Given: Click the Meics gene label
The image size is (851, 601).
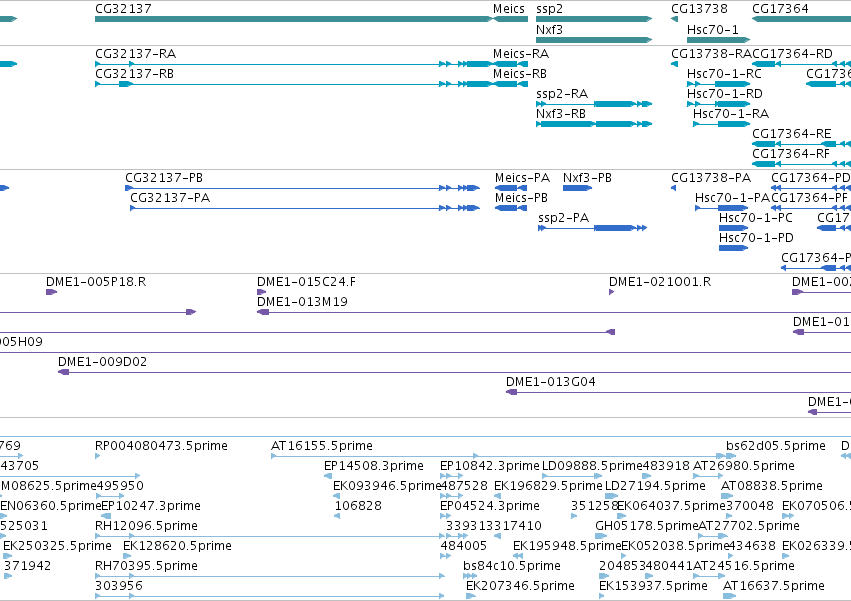Looking at the screenshot, I should pos(509,9).
